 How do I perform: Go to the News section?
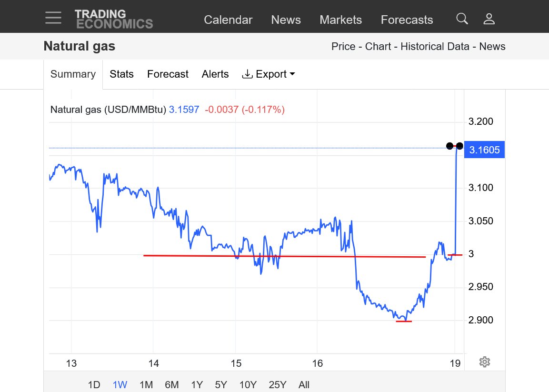click(x=286, y=20)
